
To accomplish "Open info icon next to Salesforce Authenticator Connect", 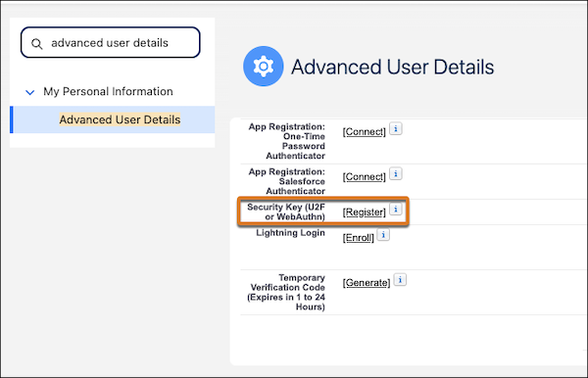I will click(x=396, y=173).
